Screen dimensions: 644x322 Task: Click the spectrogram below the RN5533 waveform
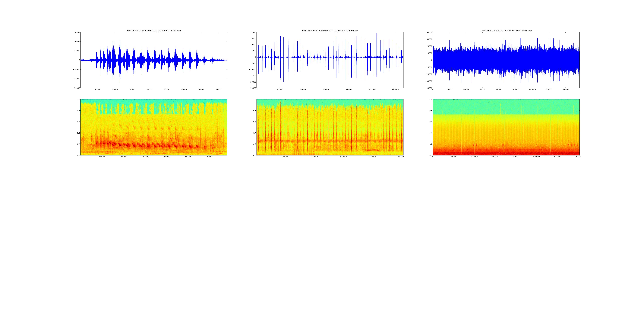pyautogui.click(x=153, y=127)
